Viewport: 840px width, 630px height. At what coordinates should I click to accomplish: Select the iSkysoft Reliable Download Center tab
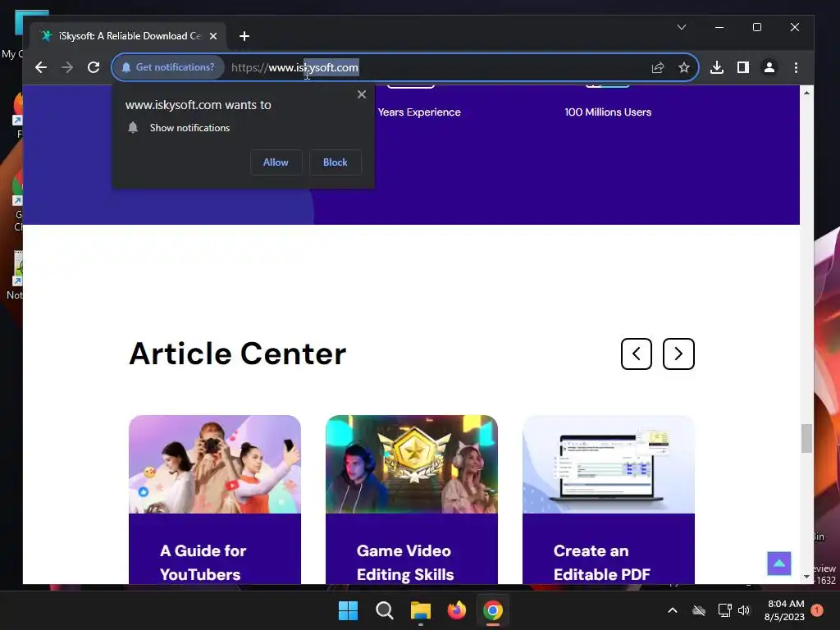pos(127,36)
